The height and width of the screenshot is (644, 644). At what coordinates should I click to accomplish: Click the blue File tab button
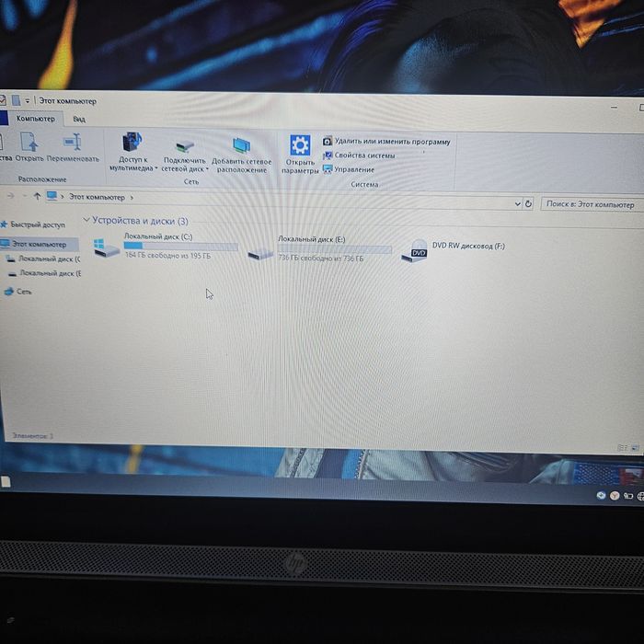pyautogui.click(x=4, y=119)
